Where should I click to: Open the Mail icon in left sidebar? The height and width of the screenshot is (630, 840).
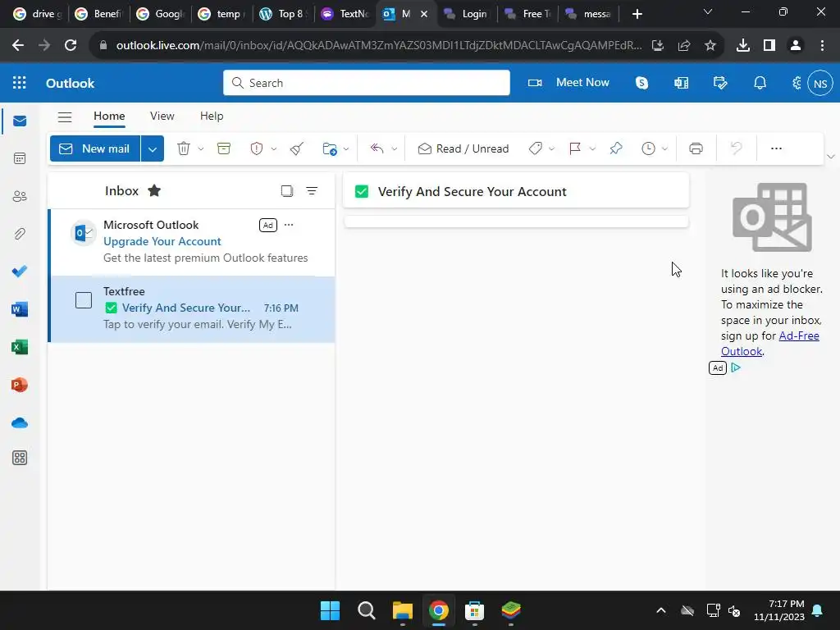tap(20, 121)
